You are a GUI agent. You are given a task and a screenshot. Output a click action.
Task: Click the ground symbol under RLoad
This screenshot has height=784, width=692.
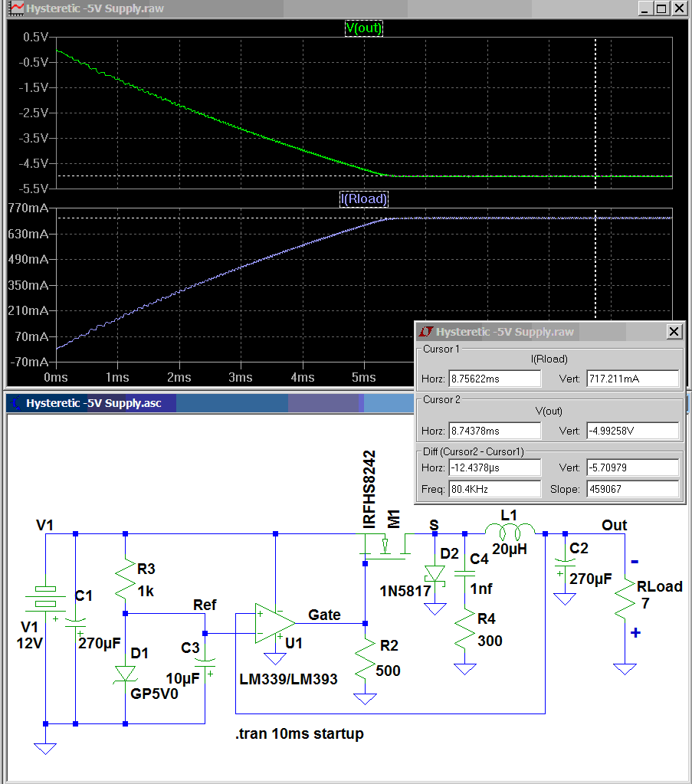click(x=625, y=668)
